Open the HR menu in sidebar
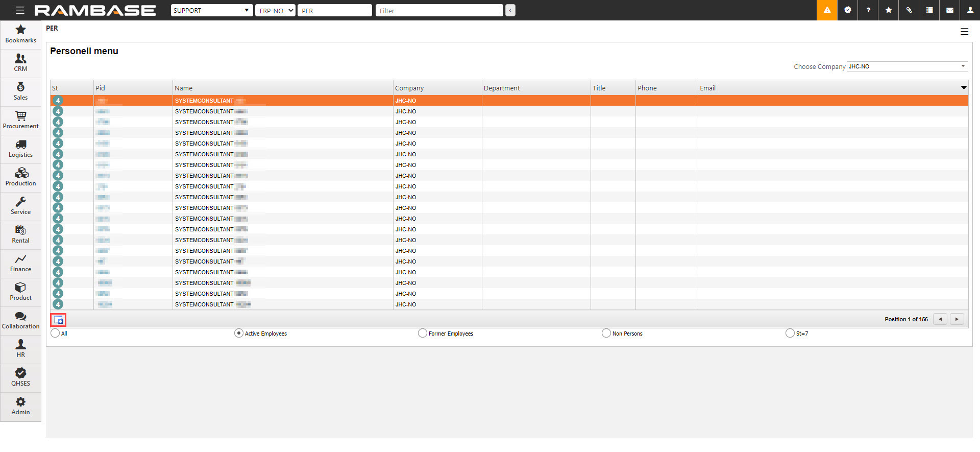This screenshot has height=452, width=980. coord(20,349)
